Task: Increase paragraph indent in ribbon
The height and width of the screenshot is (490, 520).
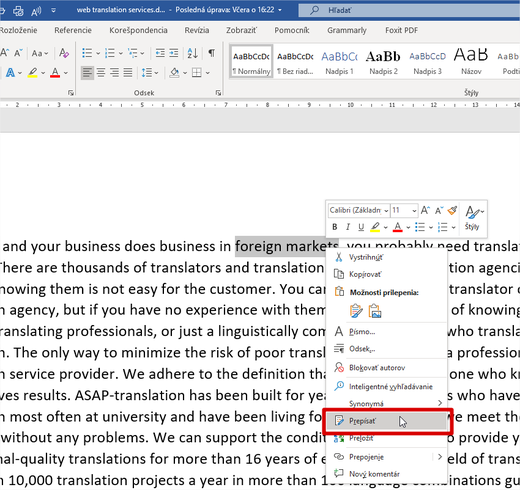Action: tap(174, 53)
